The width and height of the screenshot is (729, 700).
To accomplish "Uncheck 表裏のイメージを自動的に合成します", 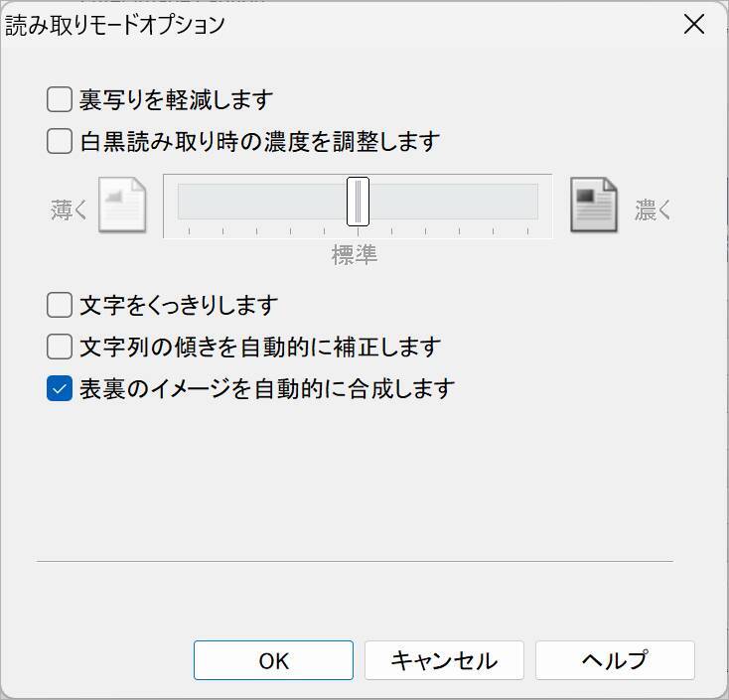I will [60, 388].
